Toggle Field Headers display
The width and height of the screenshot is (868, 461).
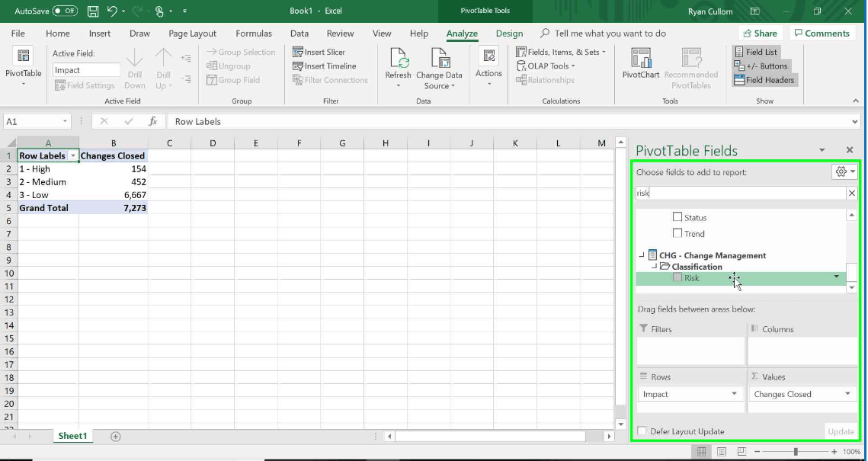pos(764,80)
